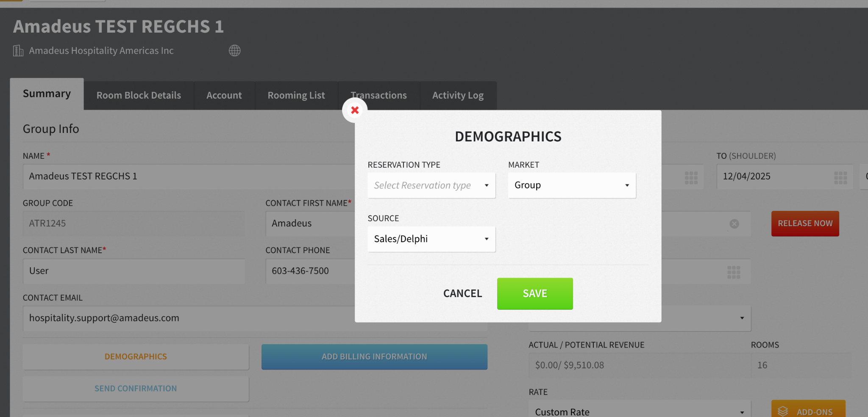Click the building icon next to Amadeus Hospitality
Screen dimensions: 868x417
(18, 51)
